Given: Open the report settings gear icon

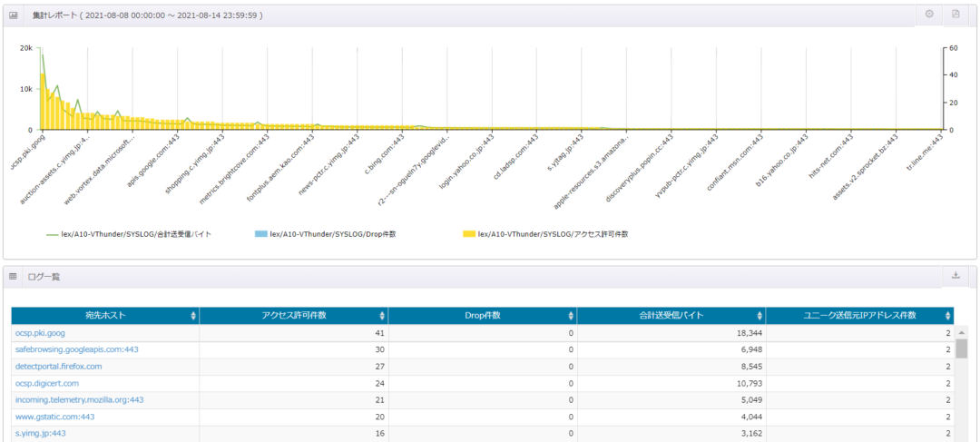Looking at the screenshot, I should [x=929, y=14].
